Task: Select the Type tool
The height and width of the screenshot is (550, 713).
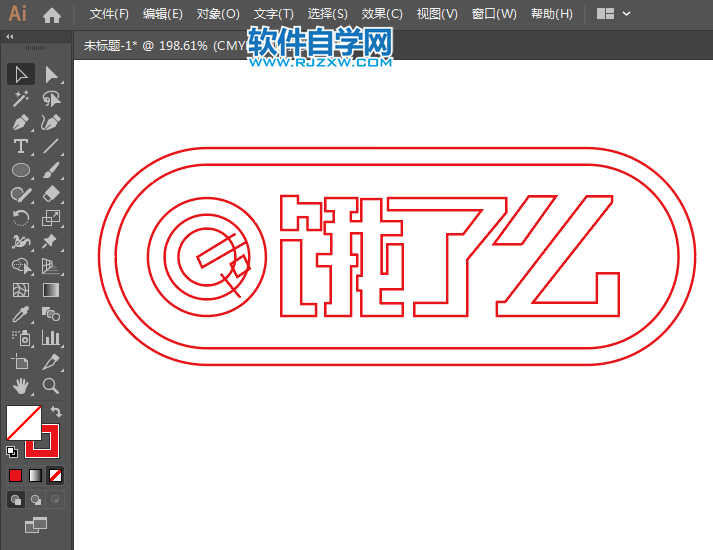Action: coord(20,146)
